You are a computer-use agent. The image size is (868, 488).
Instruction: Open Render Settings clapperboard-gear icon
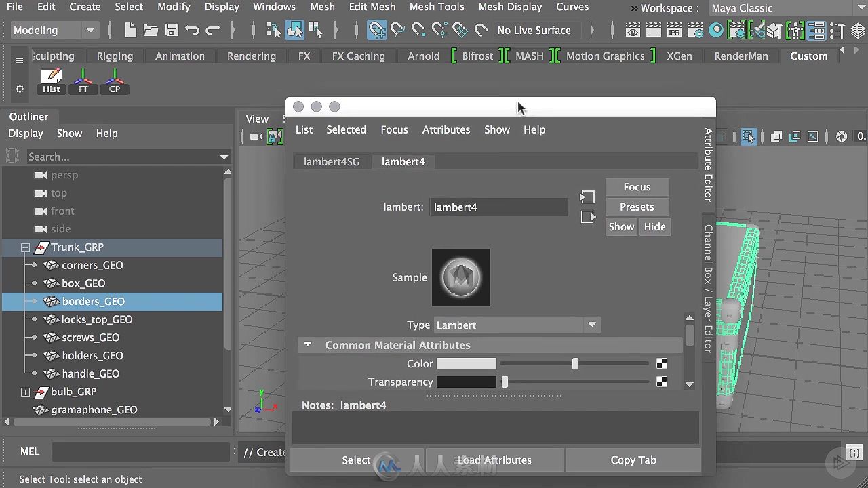click(695, 30)
